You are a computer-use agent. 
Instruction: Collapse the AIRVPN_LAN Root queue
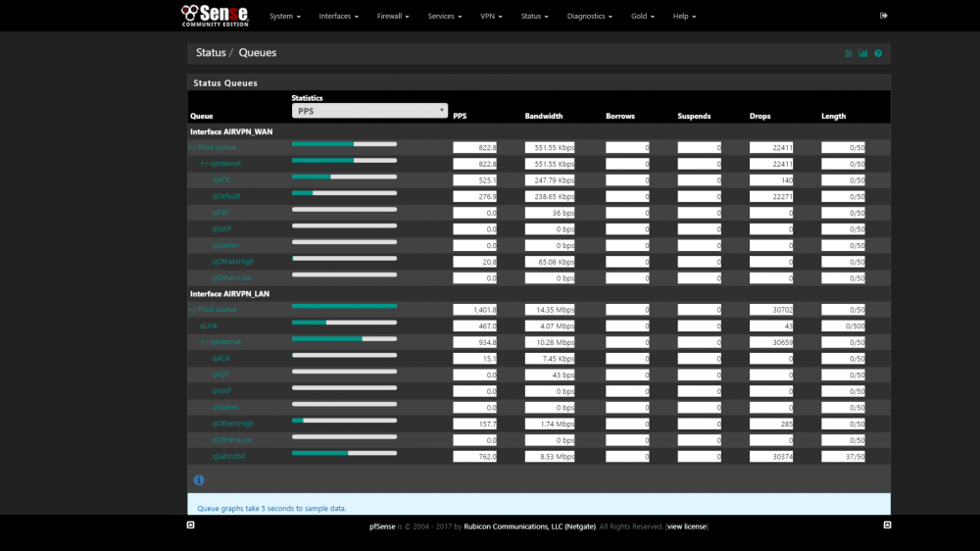tap(212, 310)
